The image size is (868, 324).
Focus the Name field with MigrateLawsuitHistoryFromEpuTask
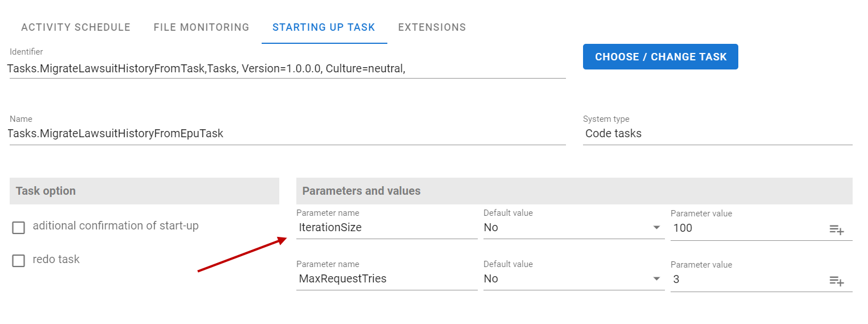[x=287, y=134]
